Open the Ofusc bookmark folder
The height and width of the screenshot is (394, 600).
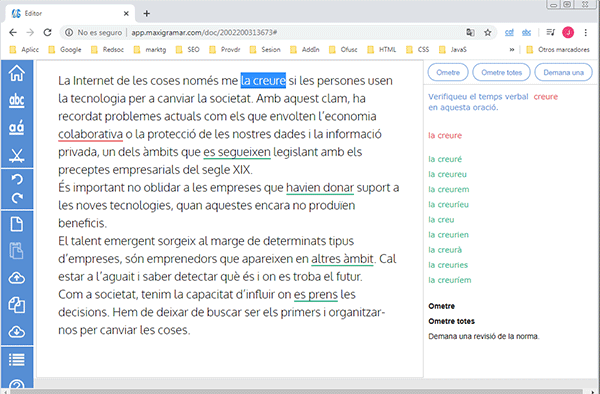coord(343,49)
